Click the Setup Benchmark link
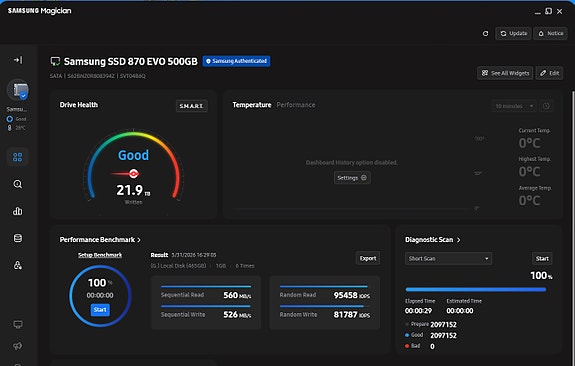 coord(100,255)
